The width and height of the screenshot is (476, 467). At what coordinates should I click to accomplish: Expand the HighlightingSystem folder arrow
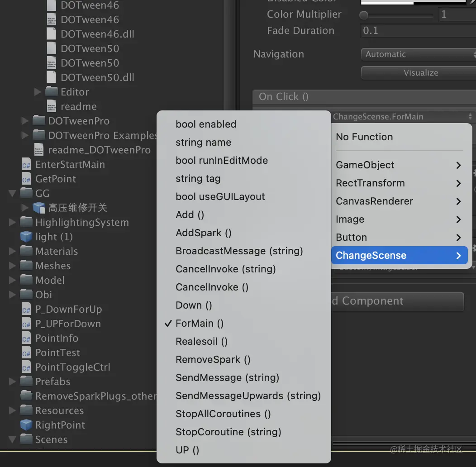tap(13, 222)
